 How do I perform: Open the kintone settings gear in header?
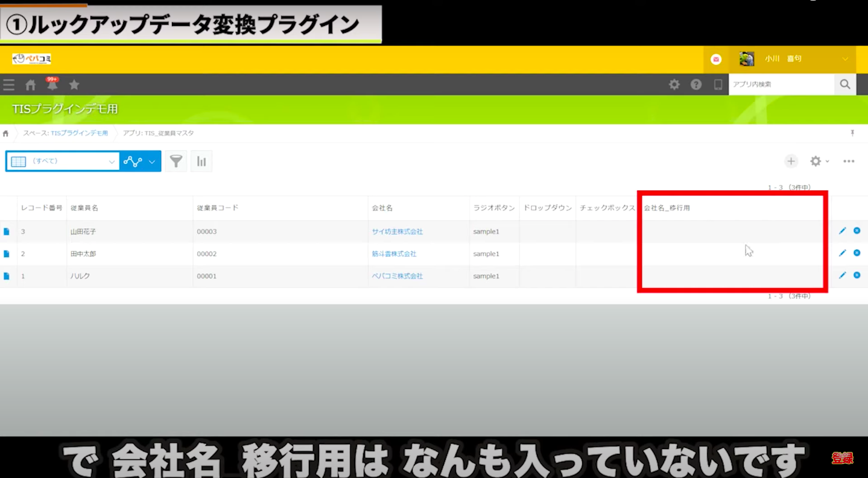674,85
